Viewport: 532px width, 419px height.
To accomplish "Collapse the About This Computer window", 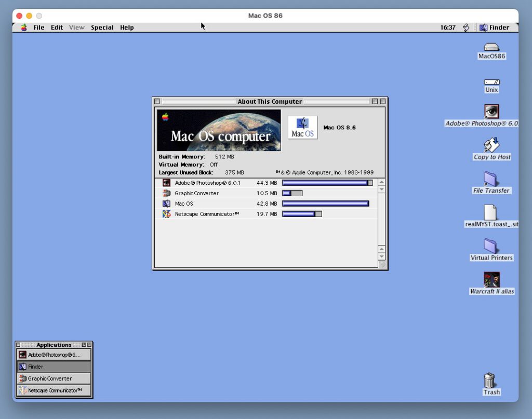I will click(x=383, y=102).
